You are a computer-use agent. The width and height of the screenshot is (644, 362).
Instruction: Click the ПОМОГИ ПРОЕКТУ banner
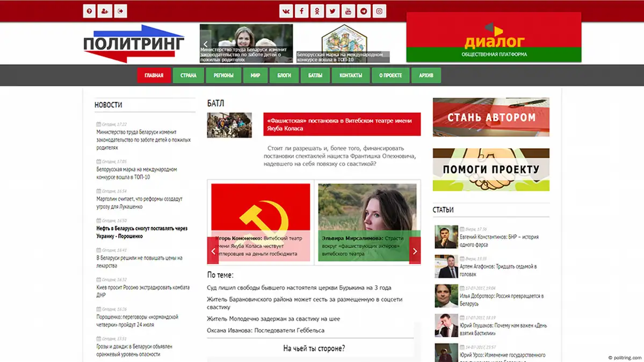[491, 170]
